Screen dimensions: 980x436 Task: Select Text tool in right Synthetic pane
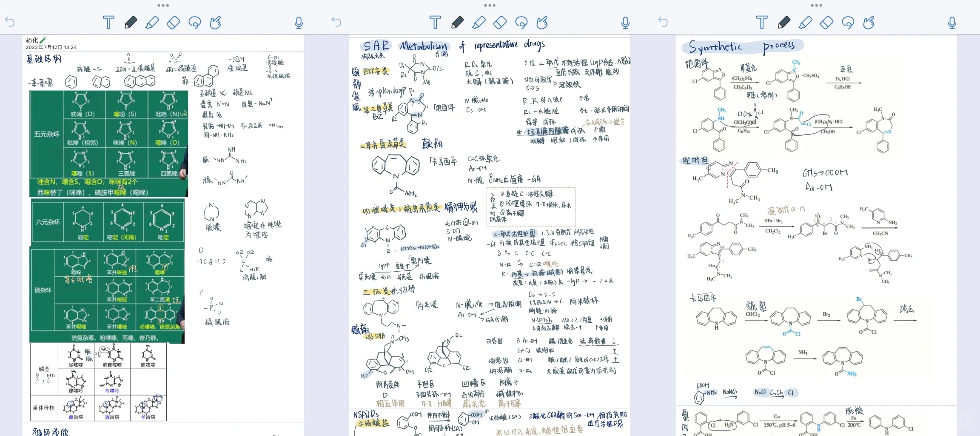click(x=762, y=22)
